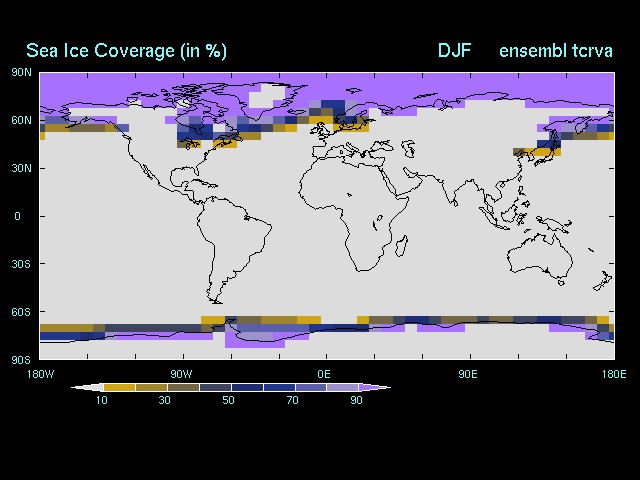Image resolution: width=640 pixels, height=480 pixels.
Task: Pick the lavender 80–90% legend swatch
Action: (343, 387)
